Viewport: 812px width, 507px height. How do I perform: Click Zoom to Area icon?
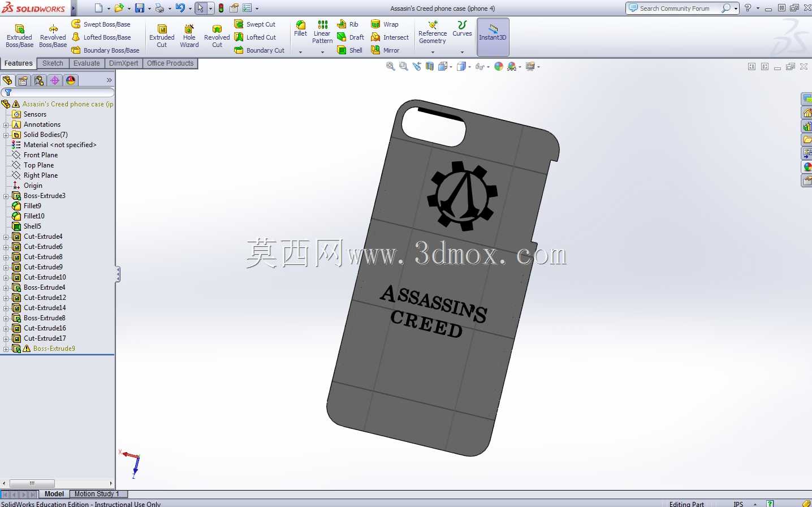pyautogui.click(x=403, y=66)
